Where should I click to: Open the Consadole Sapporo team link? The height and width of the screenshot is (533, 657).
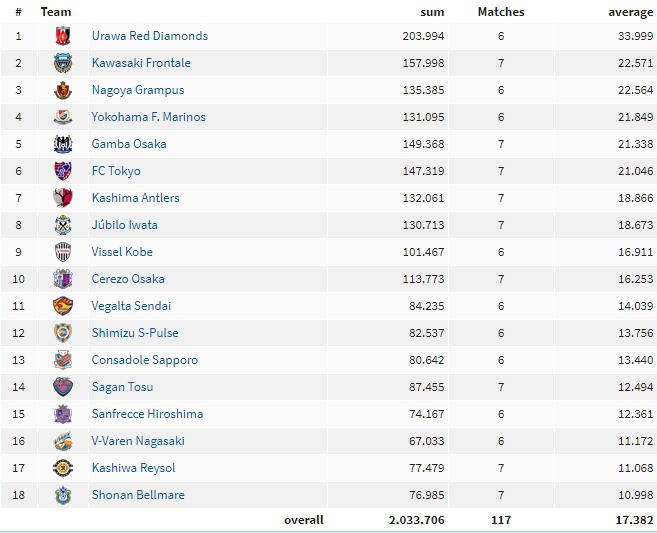[x=145, y=360]
